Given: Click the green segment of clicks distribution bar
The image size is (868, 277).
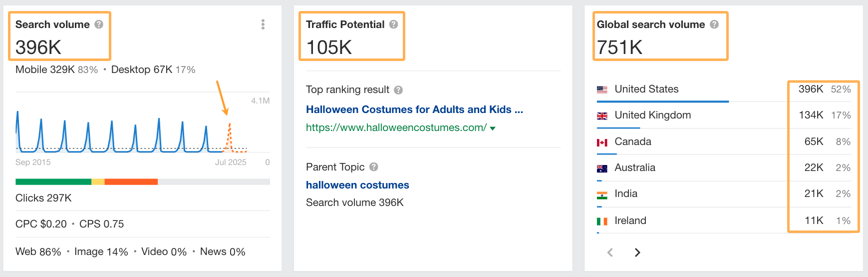Looking at the screenshot, I should tap(53, 182).
